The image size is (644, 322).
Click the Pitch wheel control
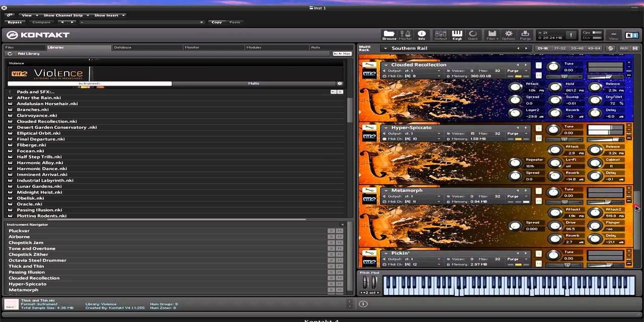(366, 282)
